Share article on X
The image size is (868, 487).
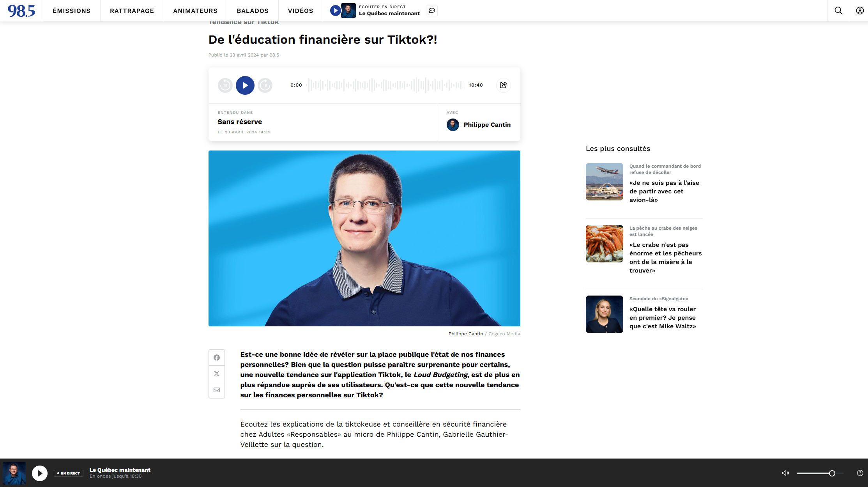click(217, 374)
